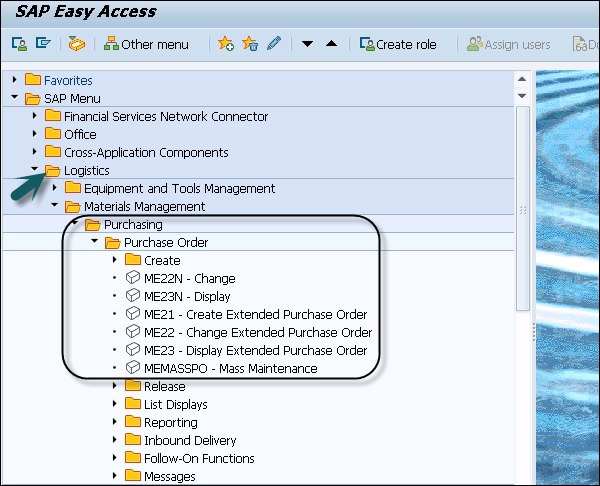Click the Delete Favorites star icon

(x=250, y=45)
